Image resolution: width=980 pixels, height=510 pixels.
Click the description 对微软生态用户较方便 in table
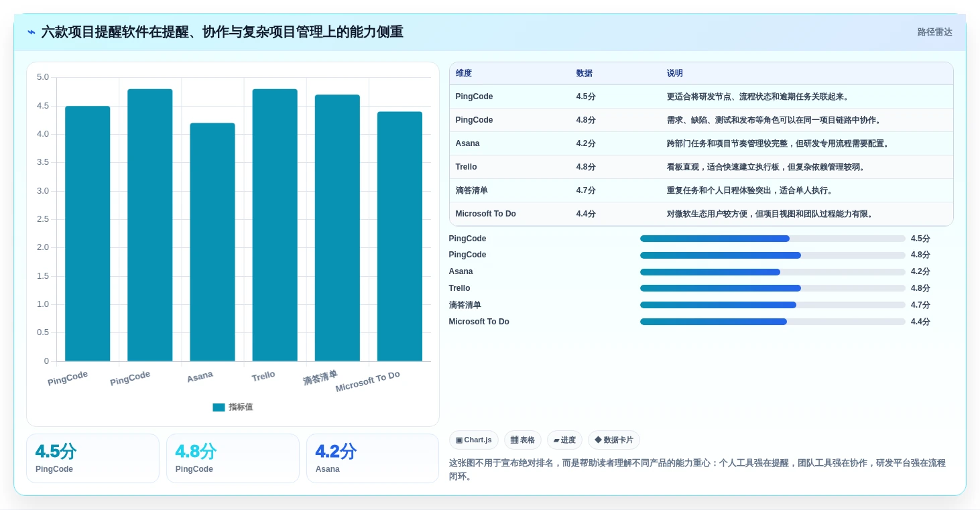pyautogui.click(x=772, y=214)
